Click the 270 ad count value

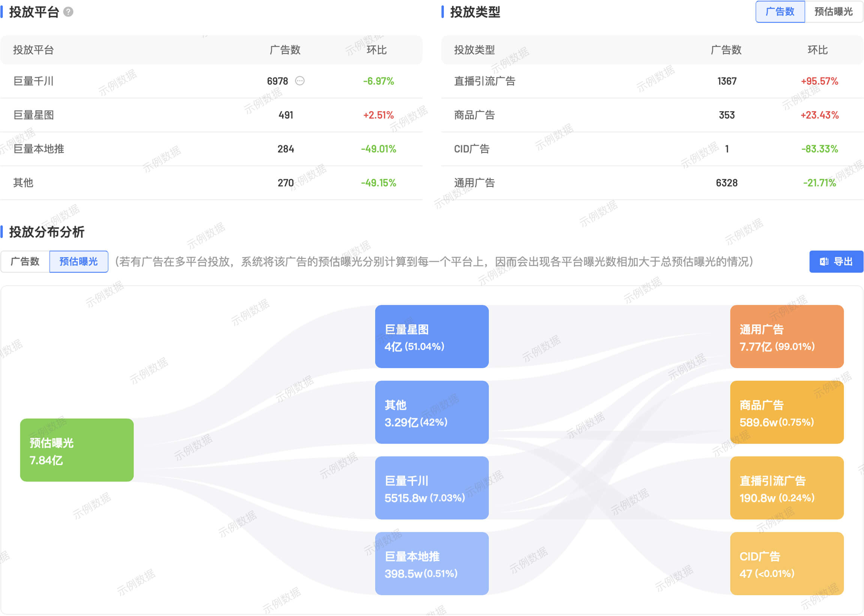click(x=286, y=183)
